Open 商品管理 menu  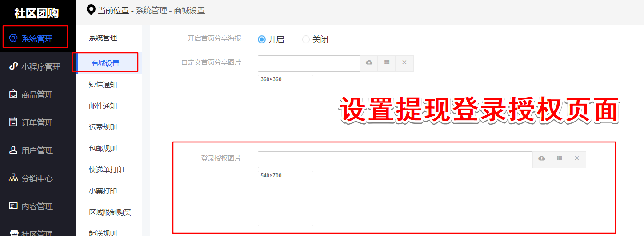[x=38, y=94]
